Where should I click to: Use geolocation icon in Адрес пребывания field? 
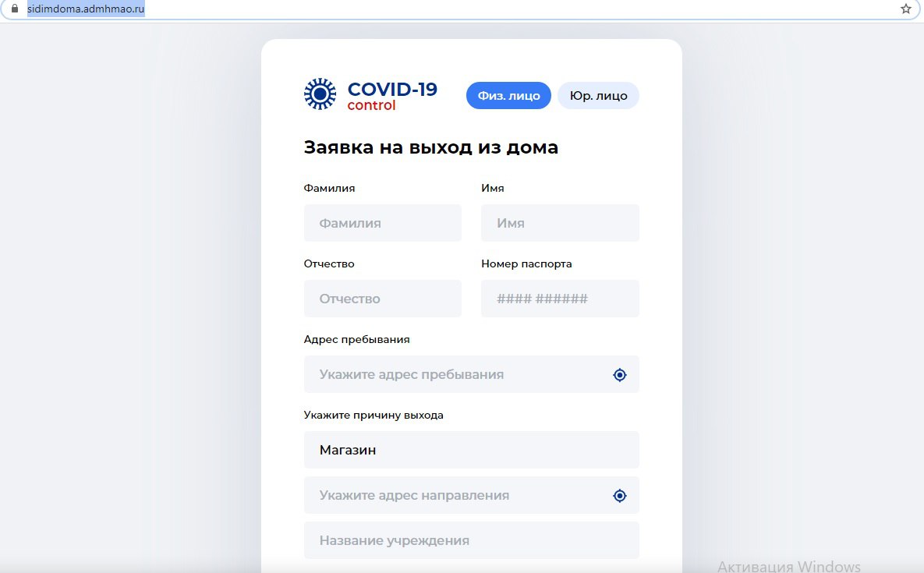point(619,374)
